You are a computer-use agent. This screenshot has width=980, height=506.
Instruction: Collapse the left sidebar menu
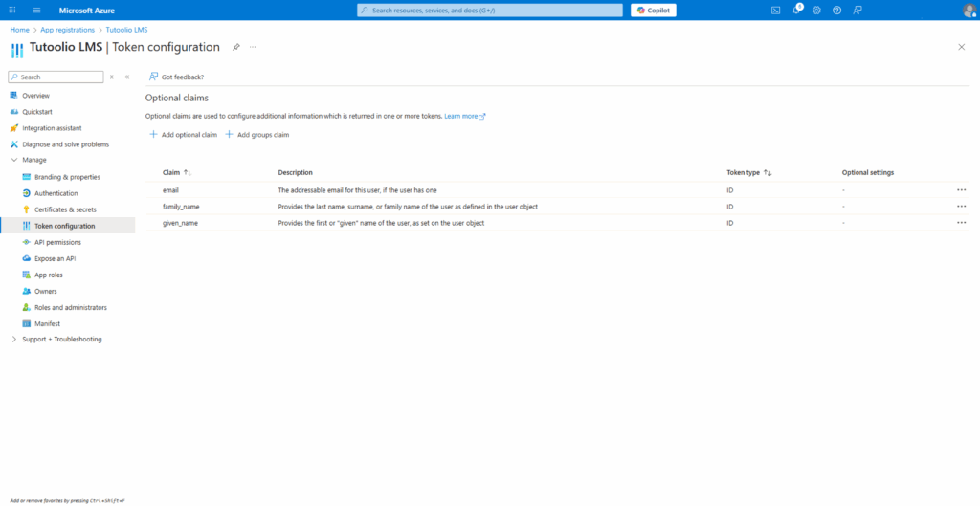coord(127,77)
